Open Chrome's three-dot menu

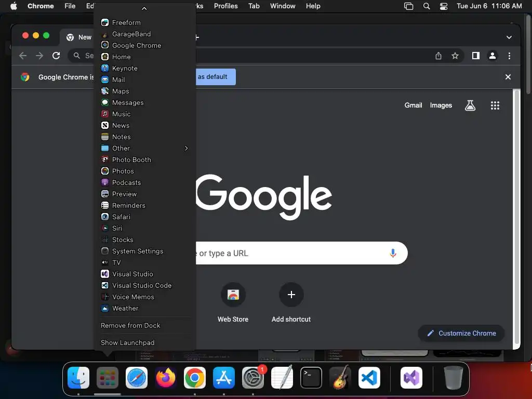click(x=509, y=56)
